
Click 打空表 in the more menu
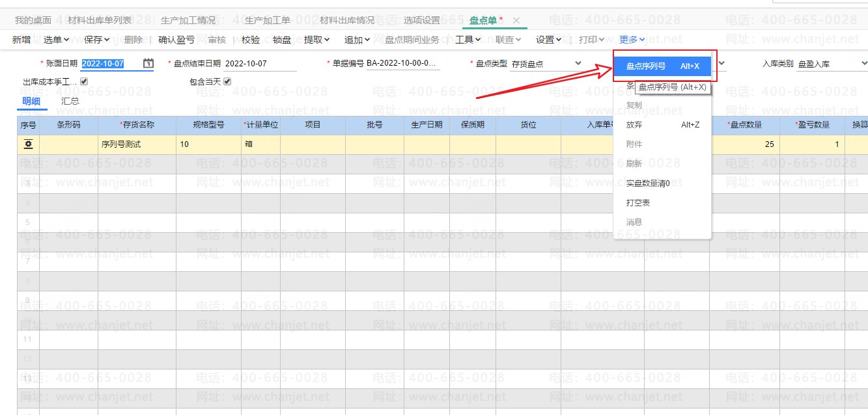(x=638, y=203)
